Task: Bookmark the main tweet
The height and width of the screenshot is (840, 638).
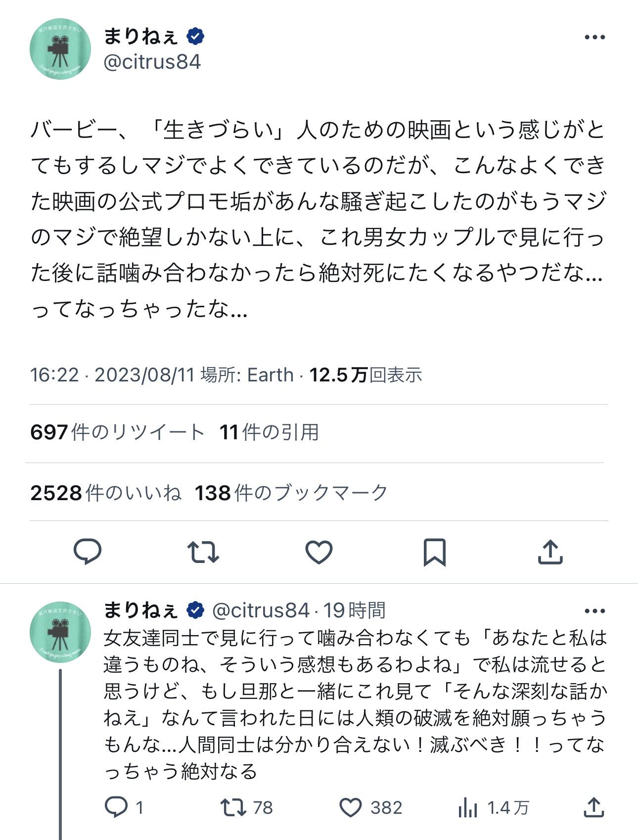Action: tap(434, 552)
